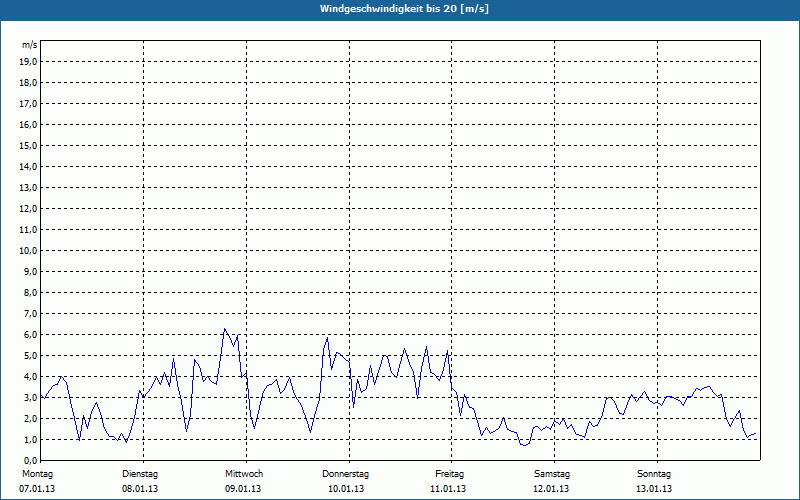
Task: Click the Sonntag day label
Action: 654,474
